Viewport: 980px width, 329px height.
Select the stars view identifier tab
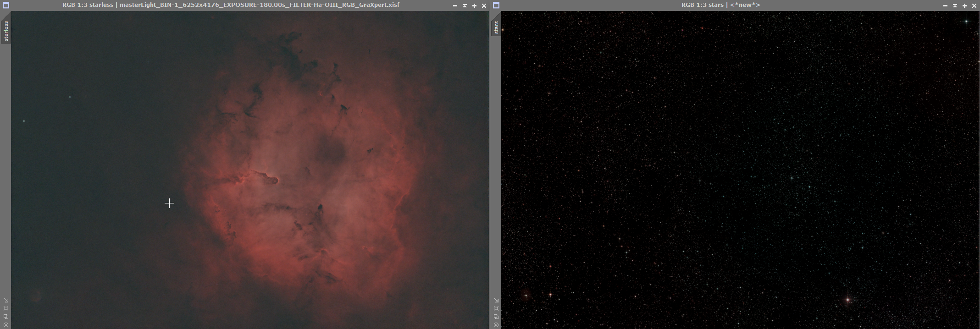point(496,27)
